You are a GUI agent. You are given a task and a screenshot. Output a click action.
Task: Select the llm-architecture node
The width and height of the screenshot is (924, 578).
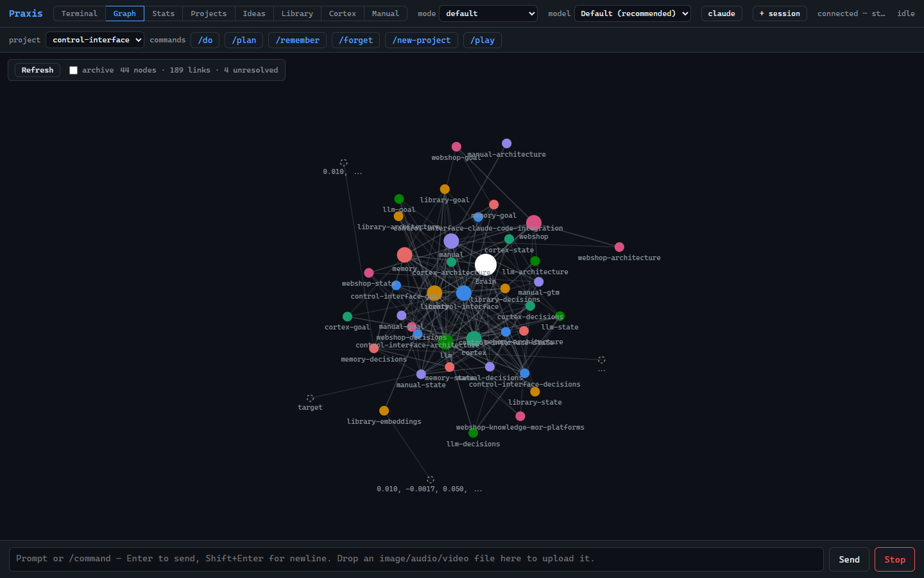pos(535,261)
